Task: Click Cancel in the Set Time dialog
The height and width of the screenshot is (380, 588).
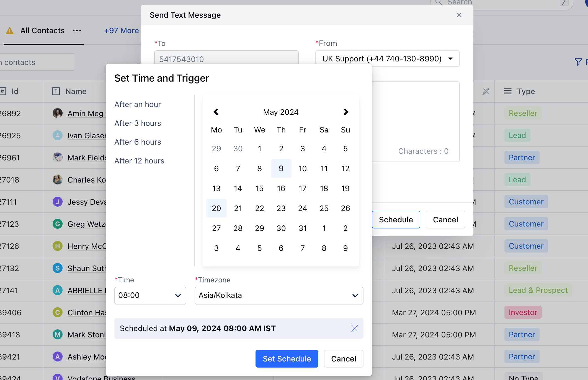Action: click(x=343, y=359)
